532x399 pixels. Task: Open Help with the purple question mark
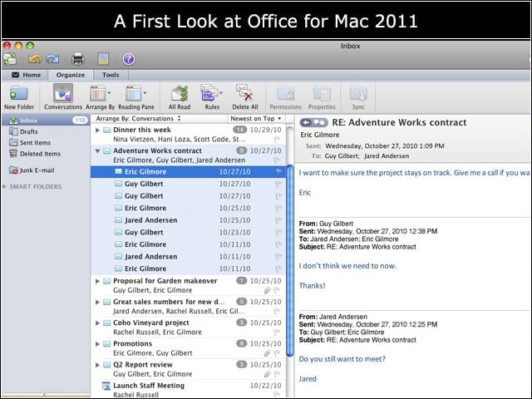(x=129, y=59)
